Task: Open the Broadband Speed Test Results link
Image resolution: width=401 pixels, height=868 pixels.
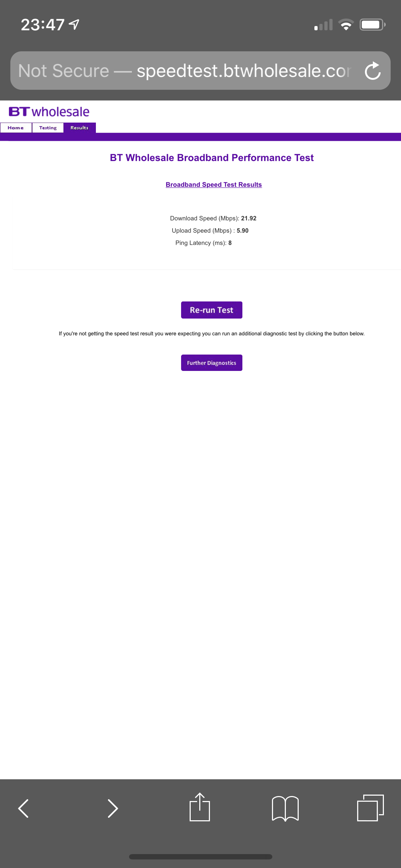Action: (214, 185)
